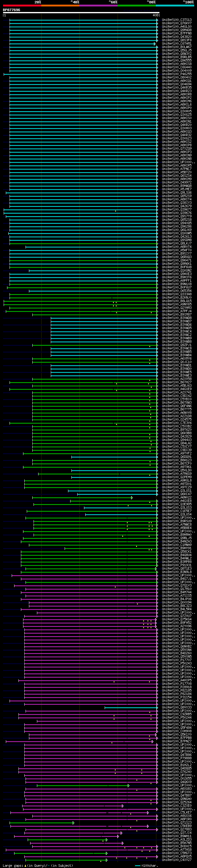
Task: Select the UniRef100_A8HIS8 label
Action: 177,64
